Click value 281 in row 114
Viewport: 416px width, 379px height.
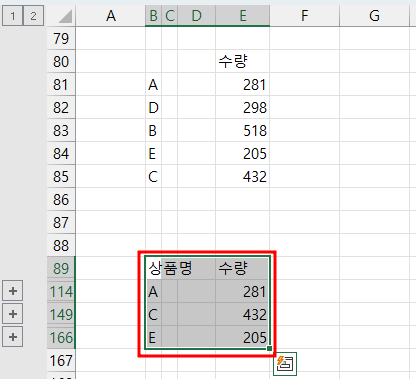coord(243,291)
